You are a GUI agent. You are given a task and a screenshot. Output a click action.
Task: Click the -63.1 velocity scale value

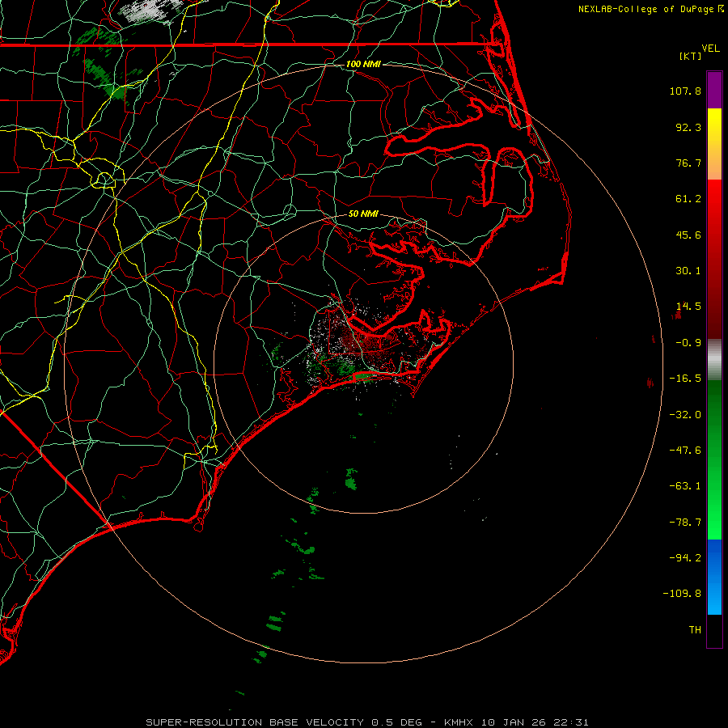point(685,486)
